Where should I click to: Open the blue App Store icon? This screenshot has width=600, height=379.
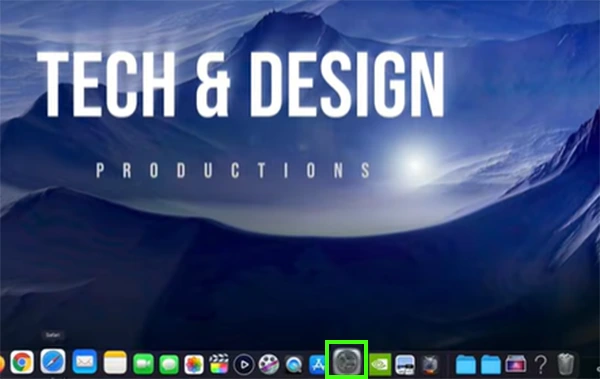317,365
